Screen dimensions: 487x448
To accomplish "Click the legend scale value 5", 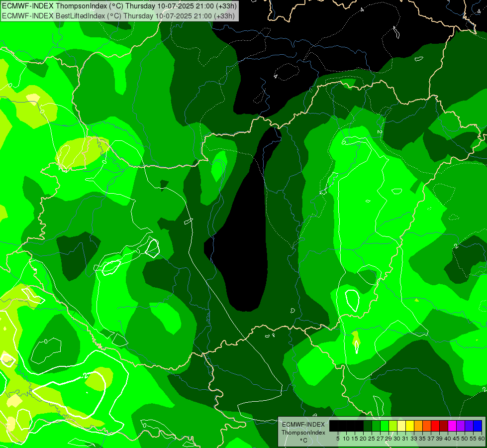I will click(x=338, y=439).
